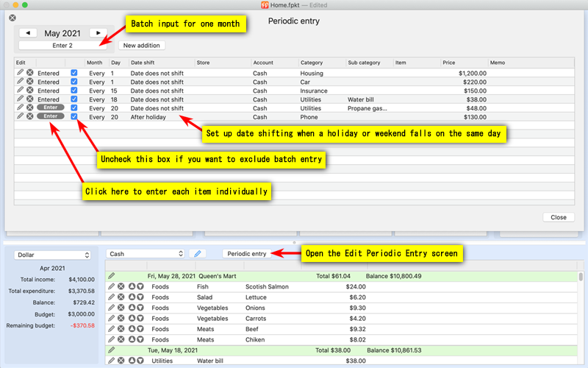The height and width of the screenshot is (368, 588).
Task: Click the pencil edit icon for Housing row
Action: click(x=21, y=72)
